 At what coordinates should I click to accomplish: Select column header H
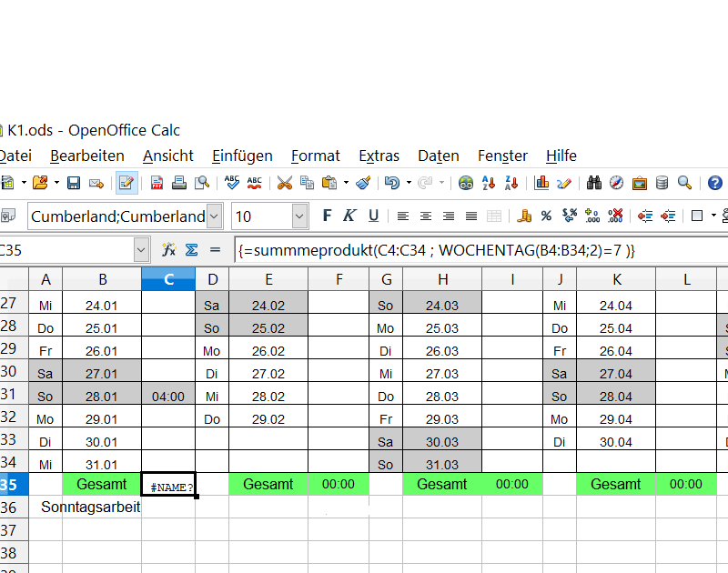(443, 279)
